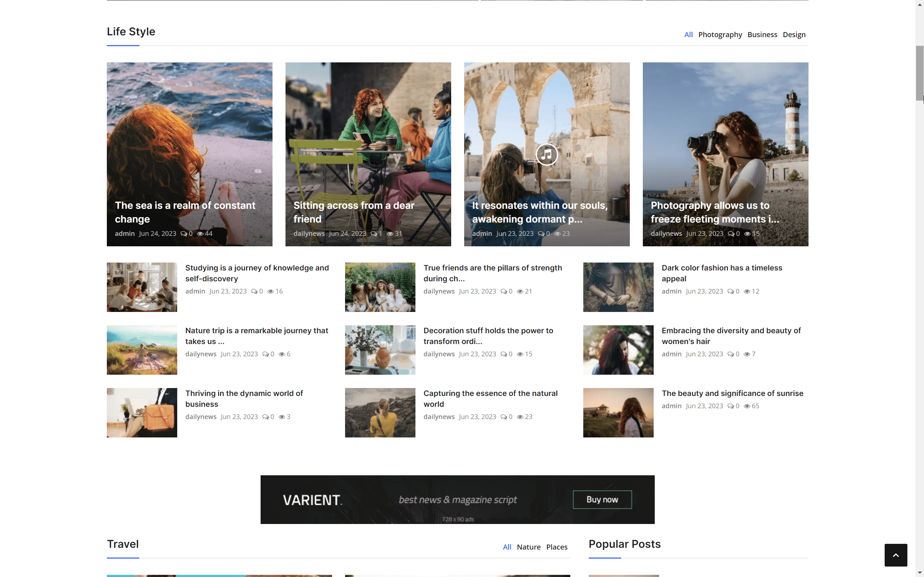The height and width of the screenshot is (577, 924).
Task: Open the lighthouse photographer image card
Action: tap(725, 145)
